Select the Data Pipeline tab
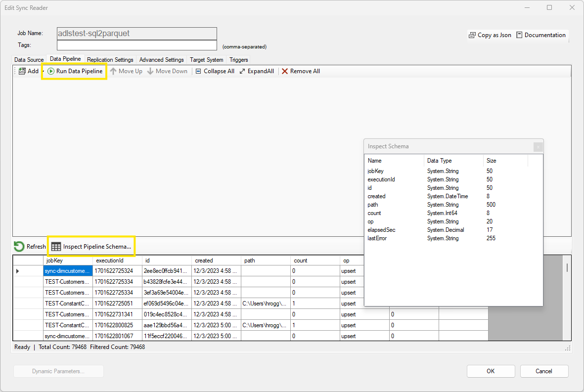 [65, 59]
